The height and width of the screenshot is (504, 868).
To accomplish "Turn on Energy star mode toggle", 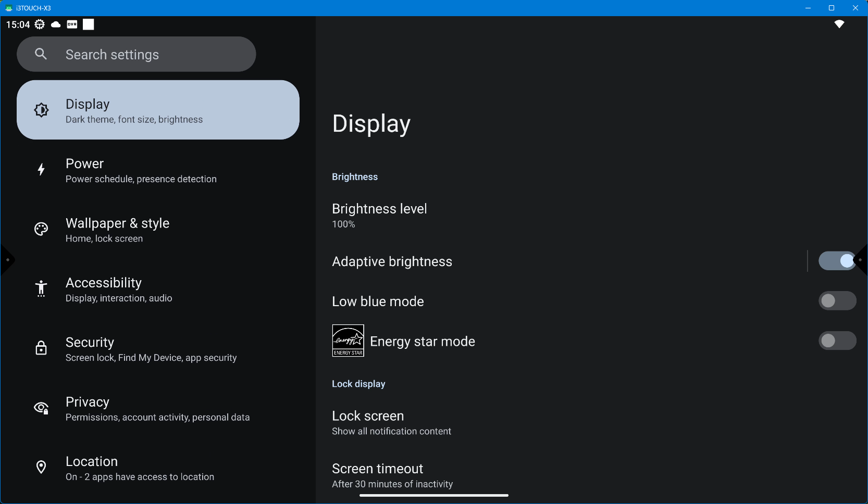I will 837,341.
